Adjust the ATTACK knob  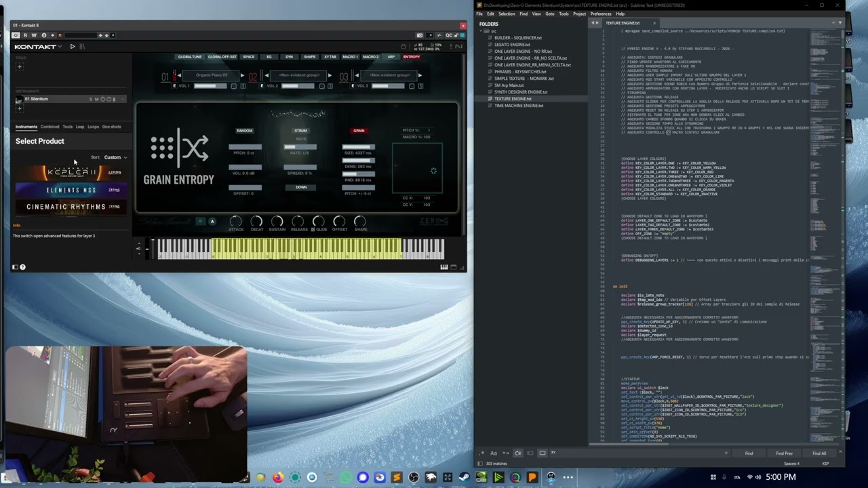point(236,222)
